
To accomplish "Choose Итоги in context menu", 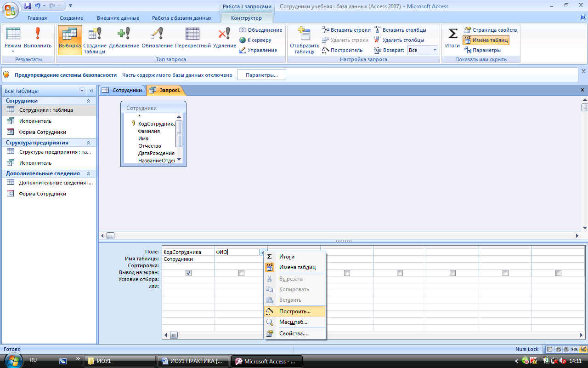I will pyautogui.click(x=295, y=257).
